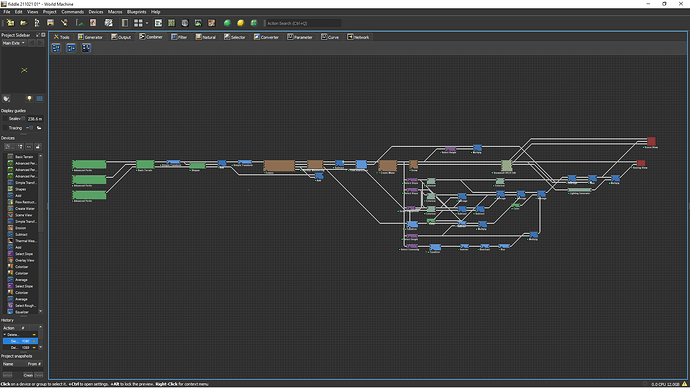Click the Action Search field

pyautogui.click(x=303, y=23)
